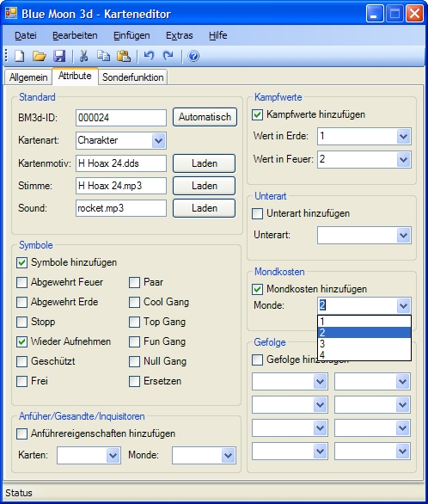Select 1 in the Monde list

click(364, 321)
